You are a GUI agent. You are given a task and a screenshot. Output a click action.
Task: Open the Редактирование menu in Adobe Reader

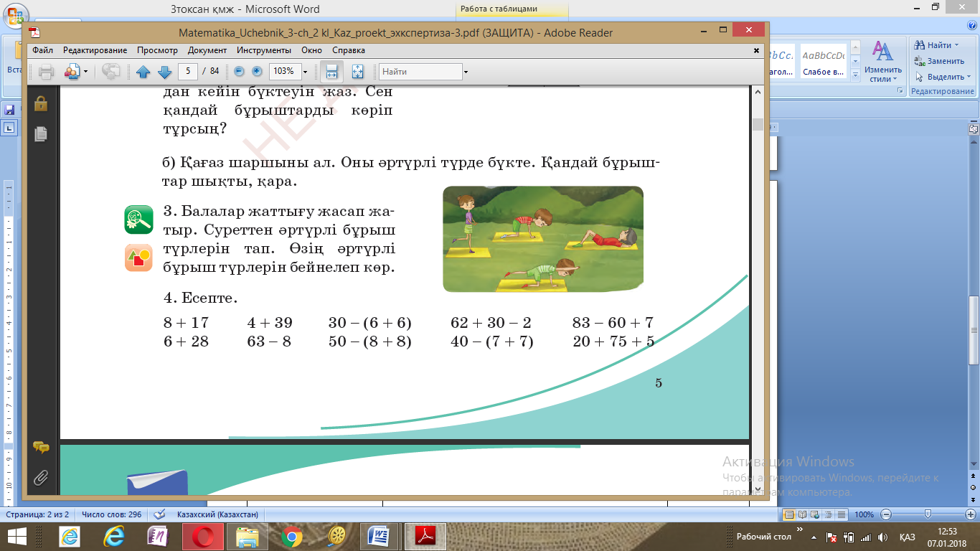click(95, 50)
